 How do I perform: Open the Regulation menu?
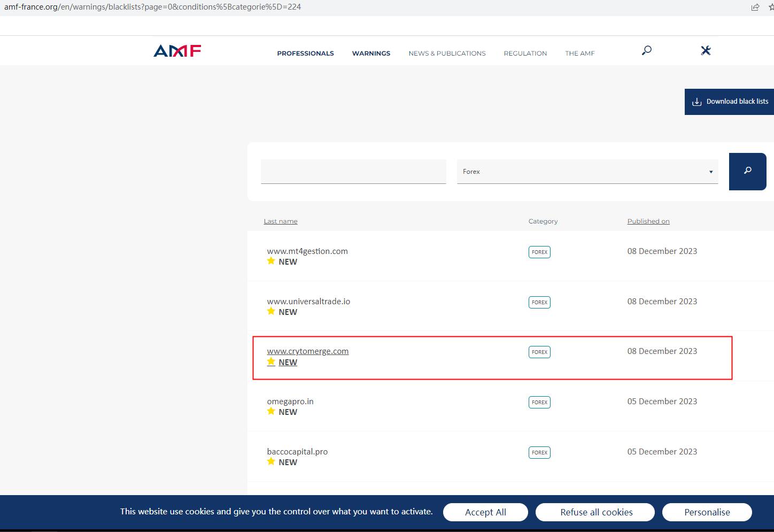[x=525, y=53]
